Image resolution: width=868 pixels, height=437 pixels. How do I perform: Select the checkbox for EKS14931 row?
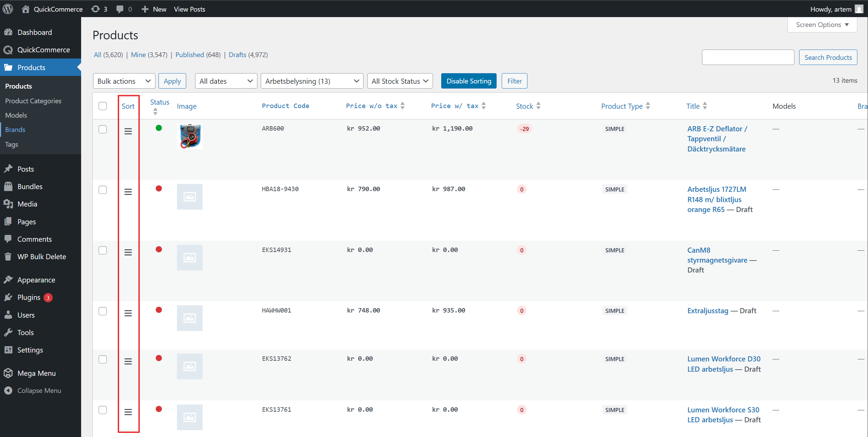(103, 250)
